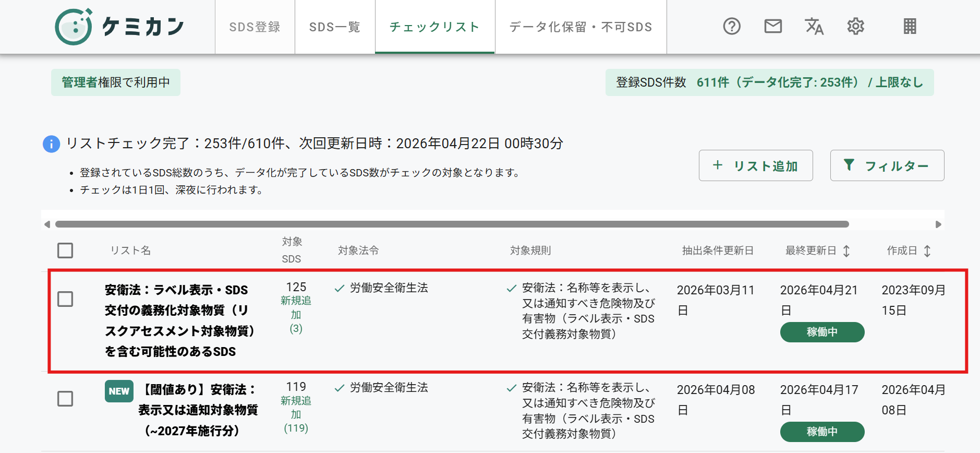The width and height of the screenshot is (980, 453).
Task: Click the ケミカン logo icon
Action: click(x=74, y=27)
